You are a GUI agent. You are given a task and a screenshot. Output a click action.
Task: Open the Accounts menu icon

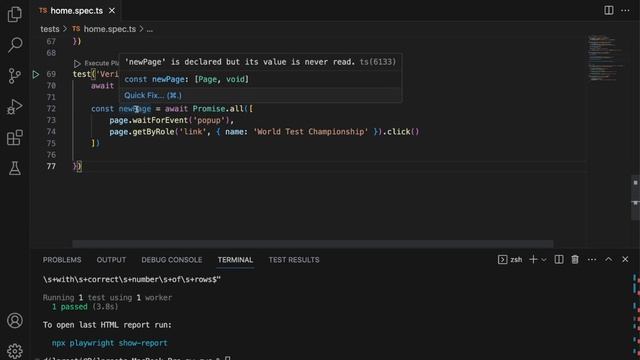15,320
